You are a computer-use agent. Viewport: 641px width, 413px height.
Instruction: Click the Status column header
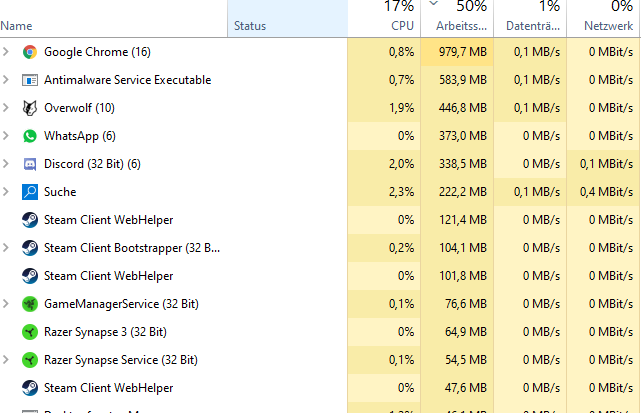(287, 18)
